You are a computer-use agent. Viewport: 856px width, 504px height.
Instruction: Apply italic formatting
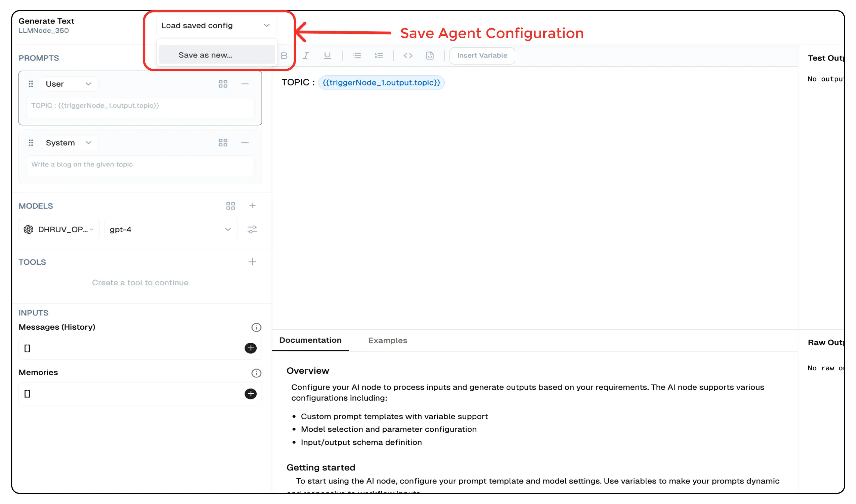(306, 55)
